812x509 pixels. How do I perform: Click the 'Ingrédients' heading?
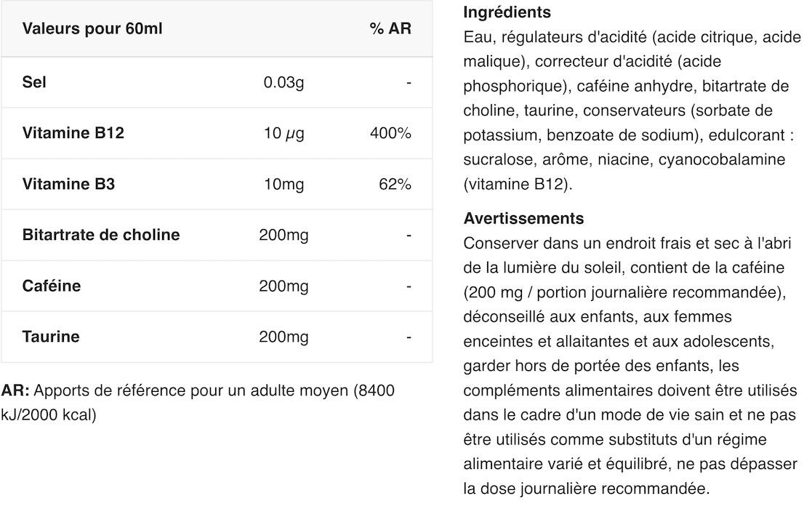[507, 12]
